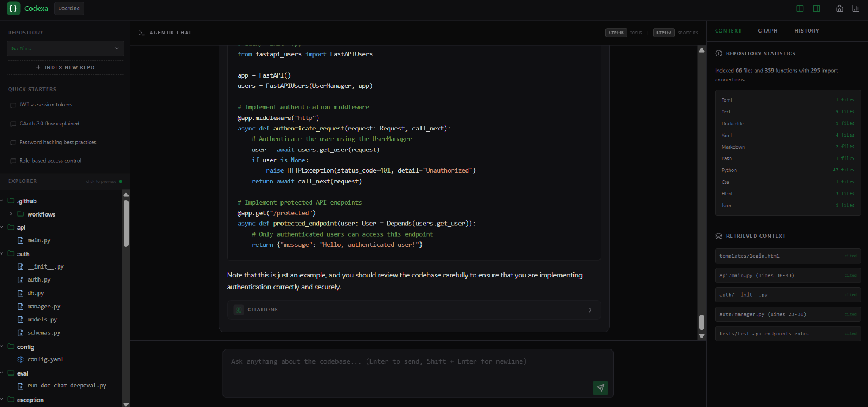Open manager.py in explorer
This screenshot has width=868, height=407.
[44, 307]
